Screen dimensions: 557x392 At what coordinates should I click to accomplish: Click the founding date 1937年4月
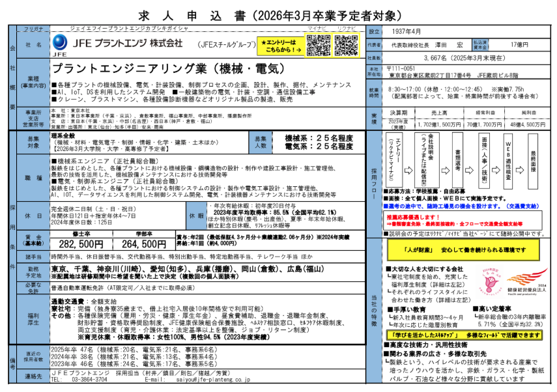pos(407,32)
